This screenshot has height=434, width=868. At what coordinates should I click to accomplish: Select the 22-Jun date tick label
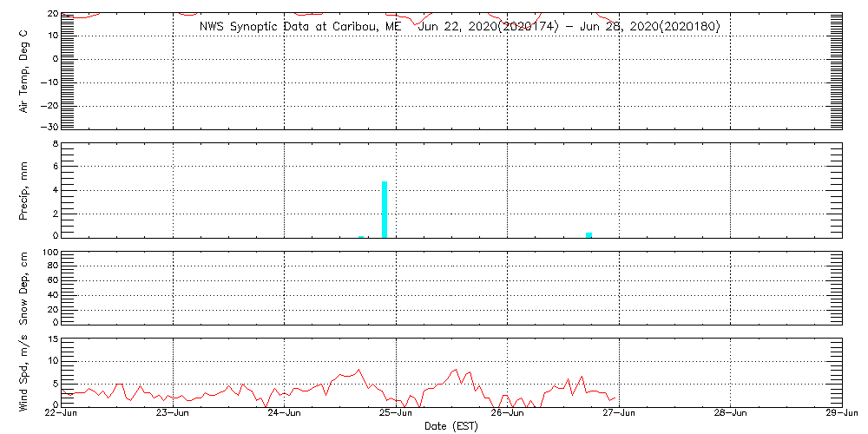click(x=62, y=414)
